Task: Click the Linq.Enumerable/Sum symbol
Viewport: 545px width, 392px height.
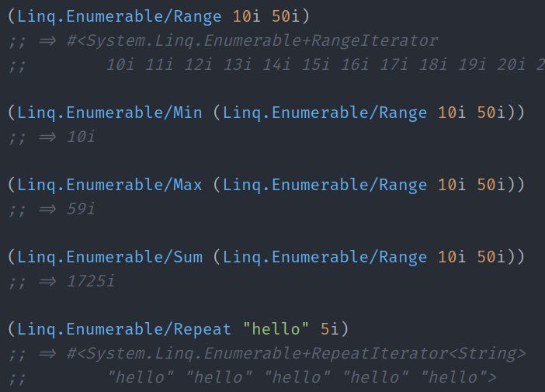Action: pyautogui.click(x=109, y=257)
